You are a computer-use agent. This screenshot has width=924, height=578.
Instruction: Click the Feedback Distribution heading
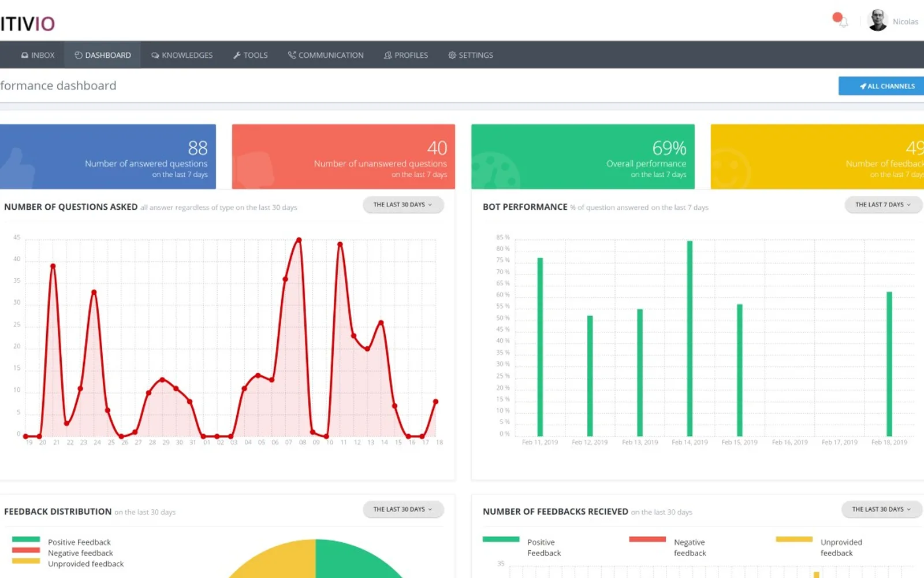[x=58, y=512]
